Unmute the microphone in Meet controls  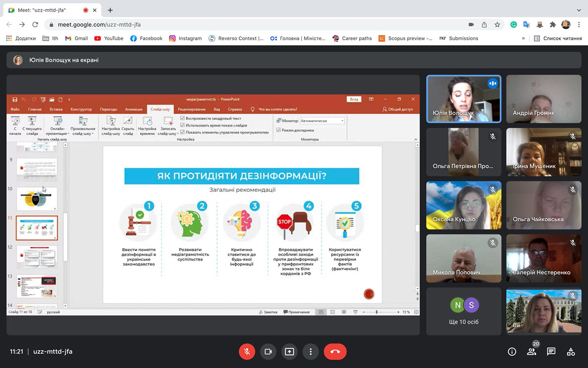[x=247, y=351]
